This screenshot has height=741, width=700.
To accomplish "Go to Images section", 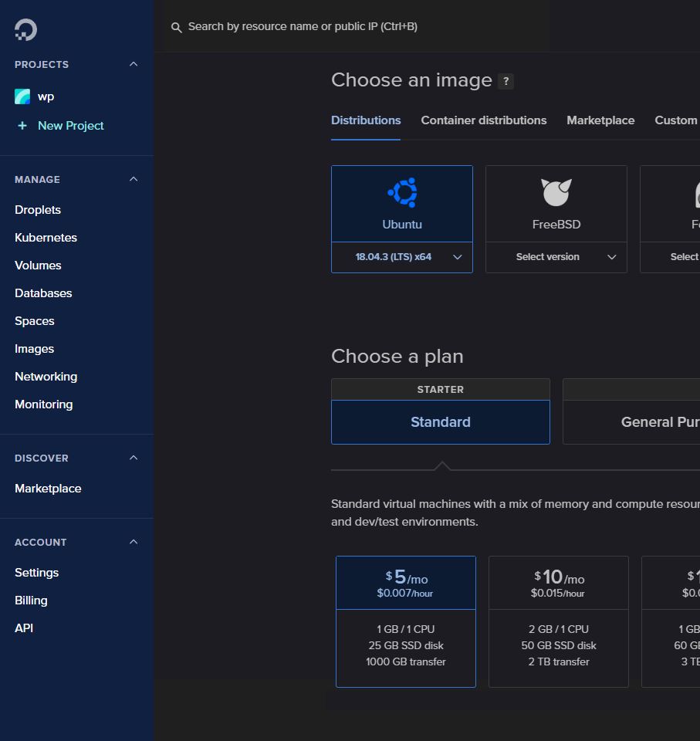I will (x=35, y=349).
